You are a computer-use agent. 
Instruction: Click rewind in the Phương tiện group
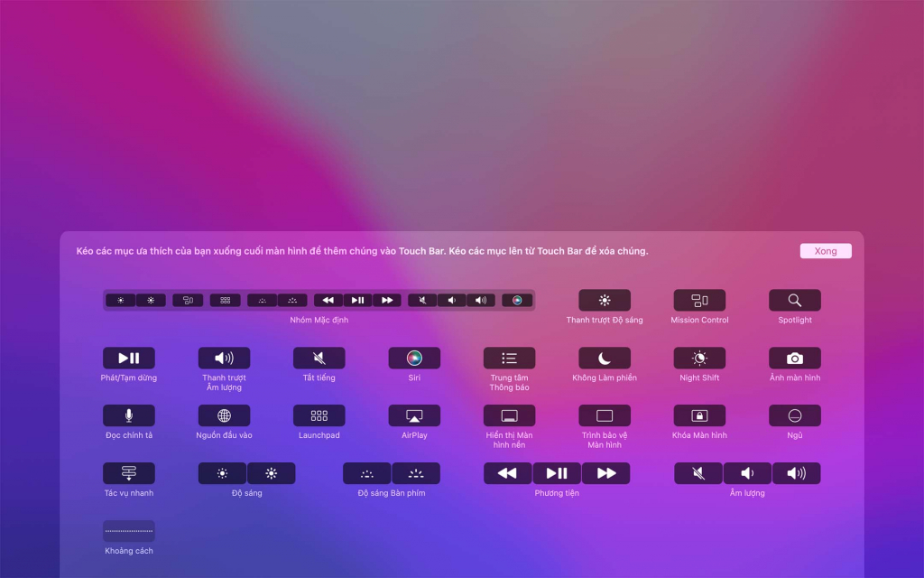(x=507, y=473)
